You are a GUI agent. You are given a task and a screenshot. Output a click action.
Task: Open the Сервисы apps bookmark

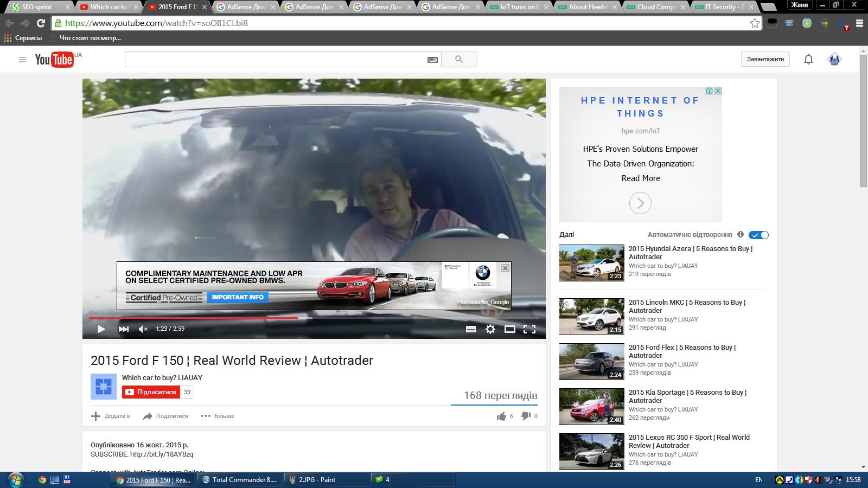[23, 38]
